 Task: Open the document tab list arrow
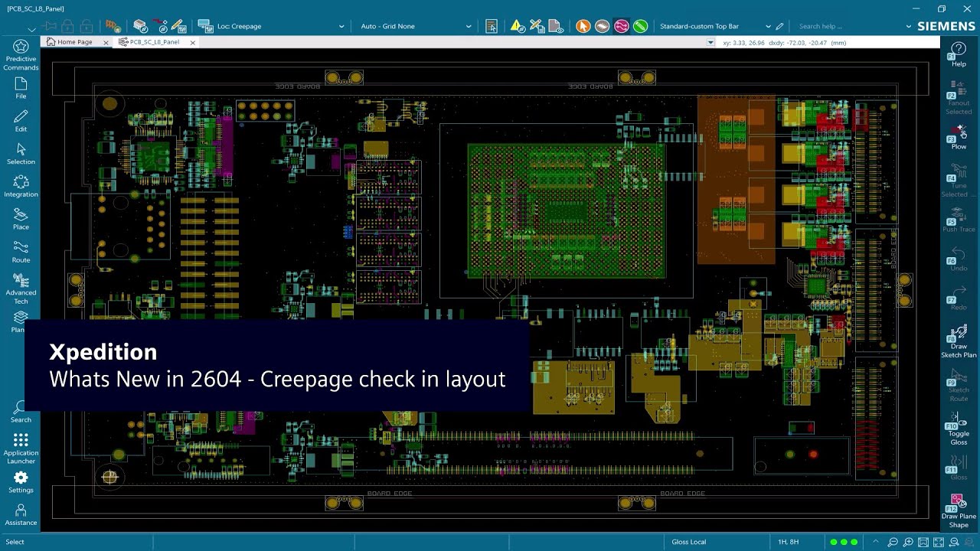pyautogui.click(x=711, y=43)
